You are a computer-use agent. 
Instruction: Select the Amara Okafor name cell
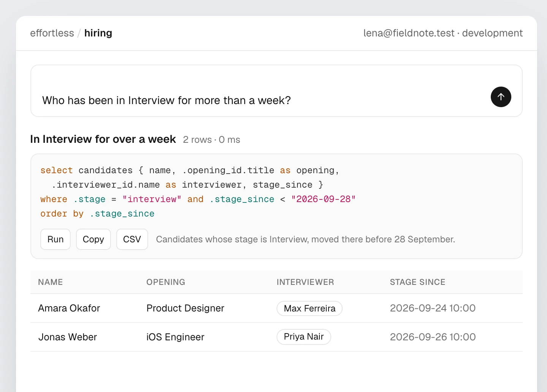click(x=69, y=308)
